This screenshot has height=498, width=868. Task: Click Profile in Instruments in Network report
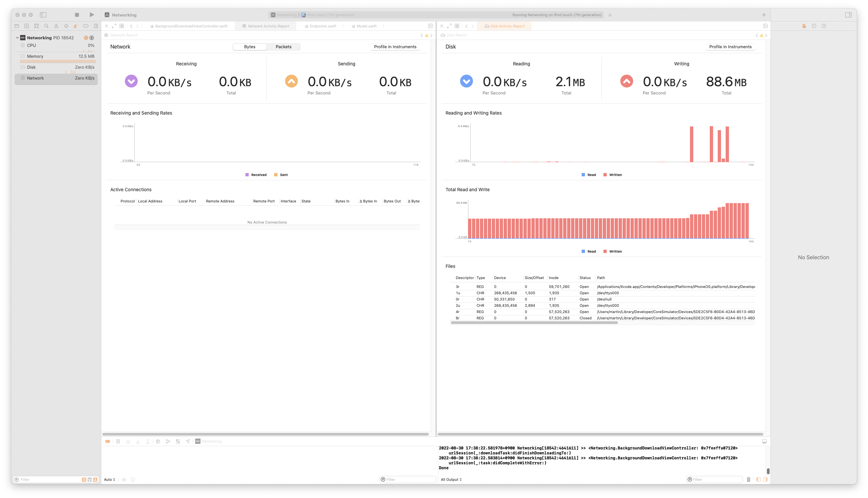pyautogui.click(x=395, y=47)
